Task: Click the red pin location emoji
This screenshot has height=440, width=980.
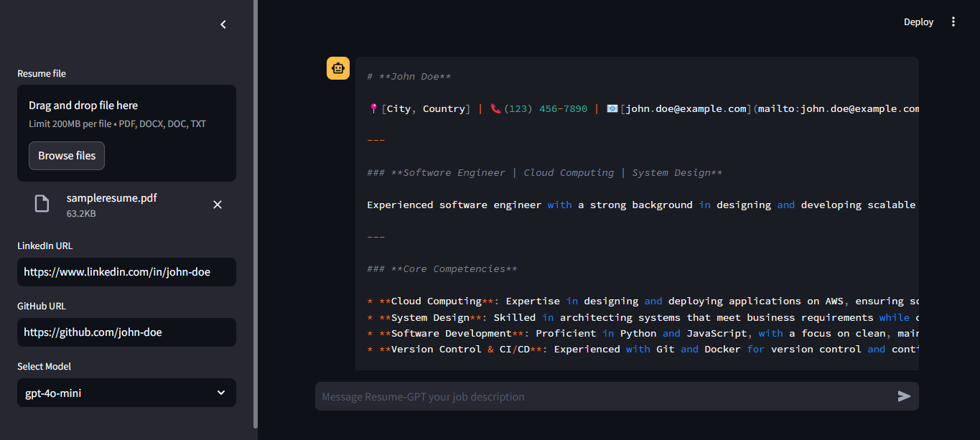Action: click(373, 108)
